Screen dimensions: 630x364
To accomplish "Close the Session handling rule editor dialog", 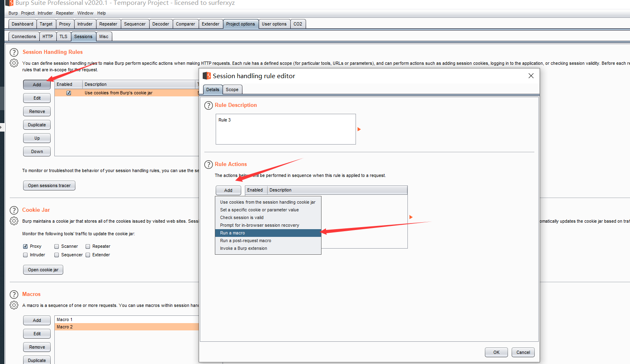I will (x=531, y=76).
